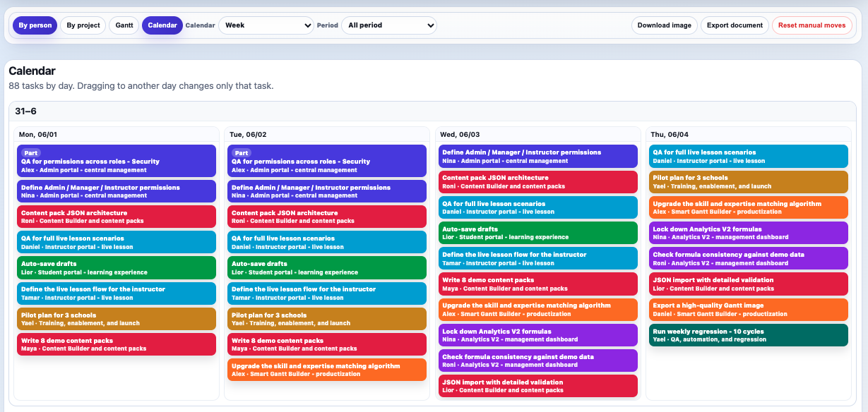Open Thursday Lock down Analytics V2 formulas
868x412 pixels.
[x=748, y=233]
